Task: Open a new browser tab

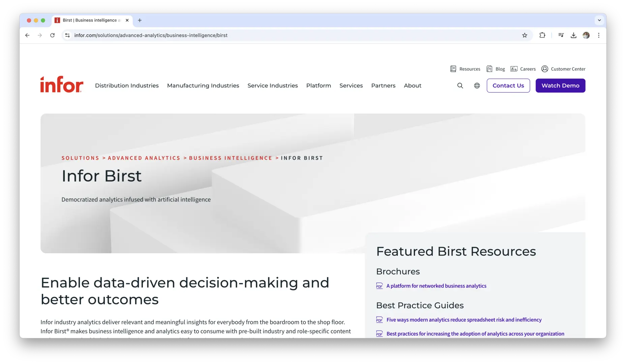Action: click(140, 20)
